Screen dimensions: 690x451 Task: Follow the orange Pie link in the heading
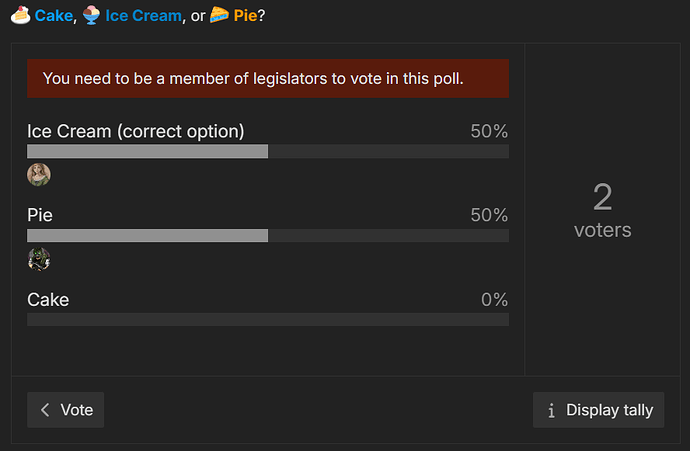pos(246,16)
